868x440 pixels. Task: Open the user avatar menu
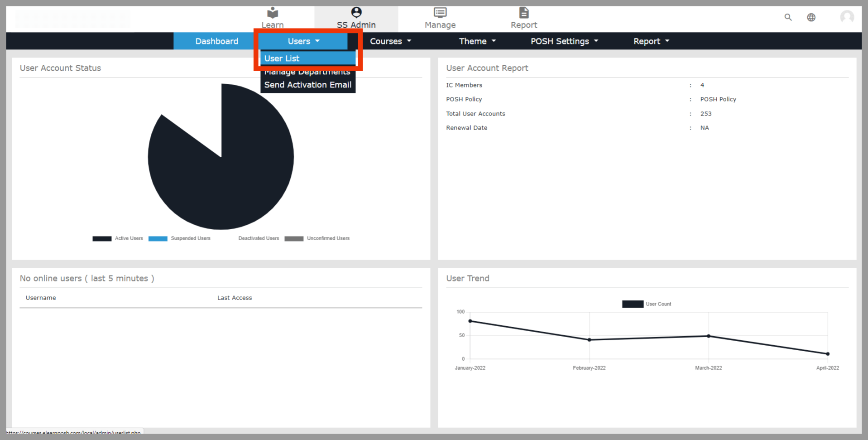(847, 17)
